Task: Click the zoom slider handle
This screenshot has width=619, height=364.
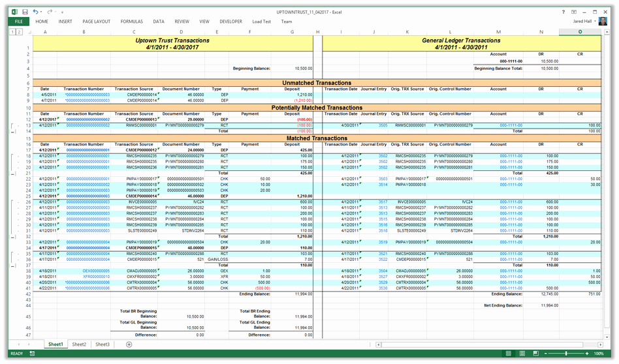Action: click(566, 354)
